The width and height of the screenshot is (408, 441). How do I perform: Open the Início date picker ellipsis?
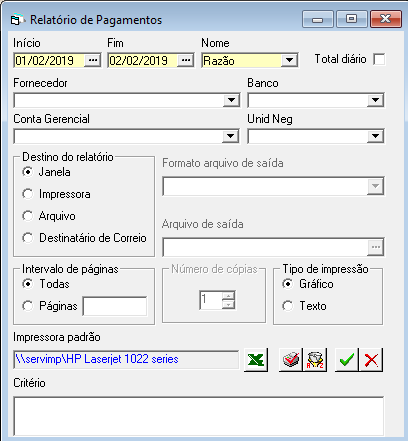tap(93, 60)
